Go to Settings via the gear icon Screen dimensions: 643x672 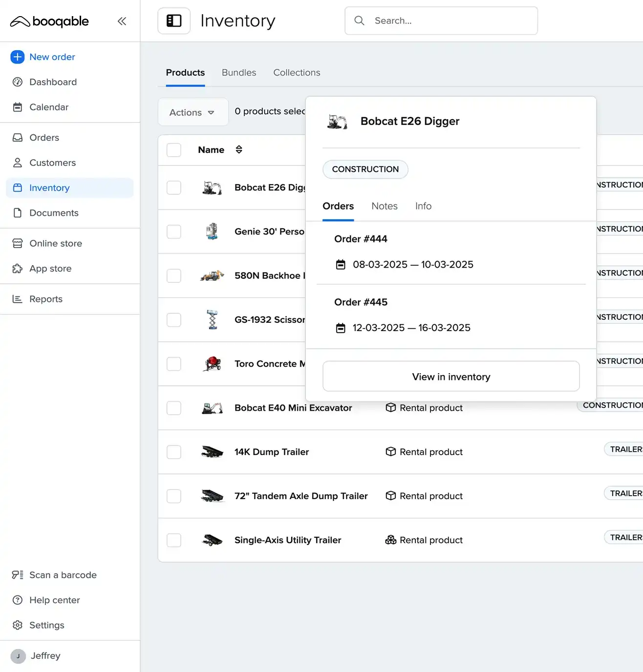(18, 625)
